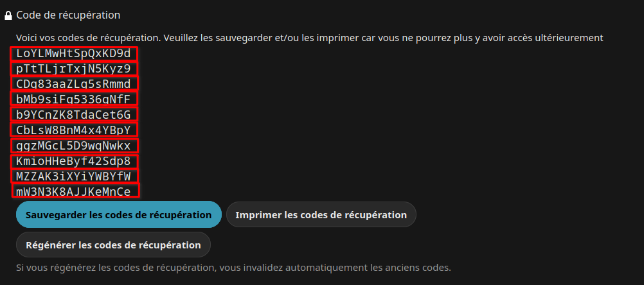Select the code starting with b9YCnZK8
644x285 pixels.
pyautogui.click(x=73, y=115)
